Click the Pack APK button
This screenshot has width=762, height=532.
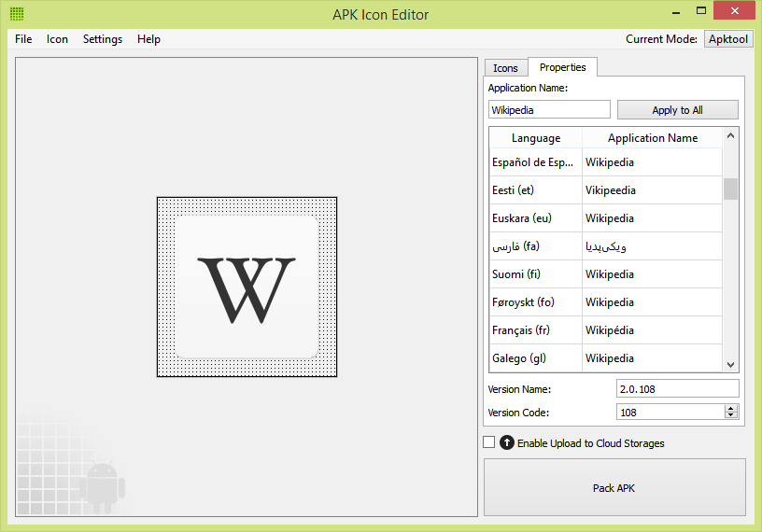click(x=614, y=487)
